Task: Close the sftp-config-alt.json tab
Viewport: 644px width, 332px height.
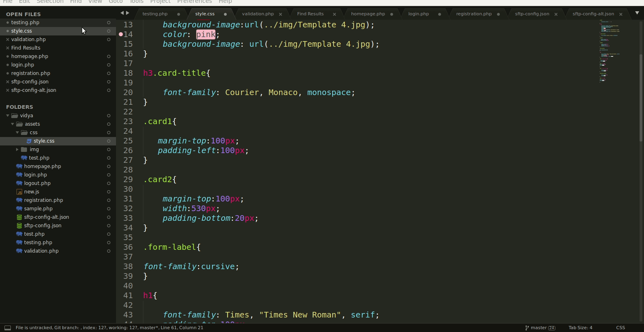Action: [x=621, y=14]
